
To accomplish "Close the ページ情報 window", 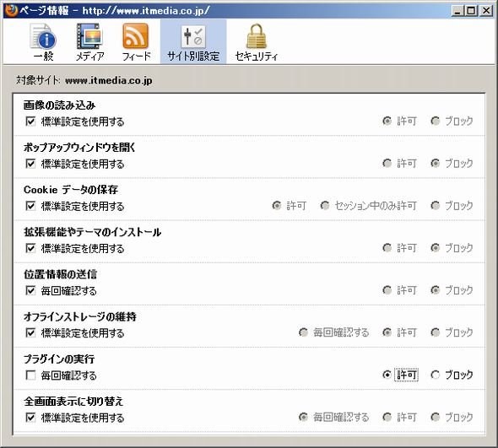I will [486, 11].
